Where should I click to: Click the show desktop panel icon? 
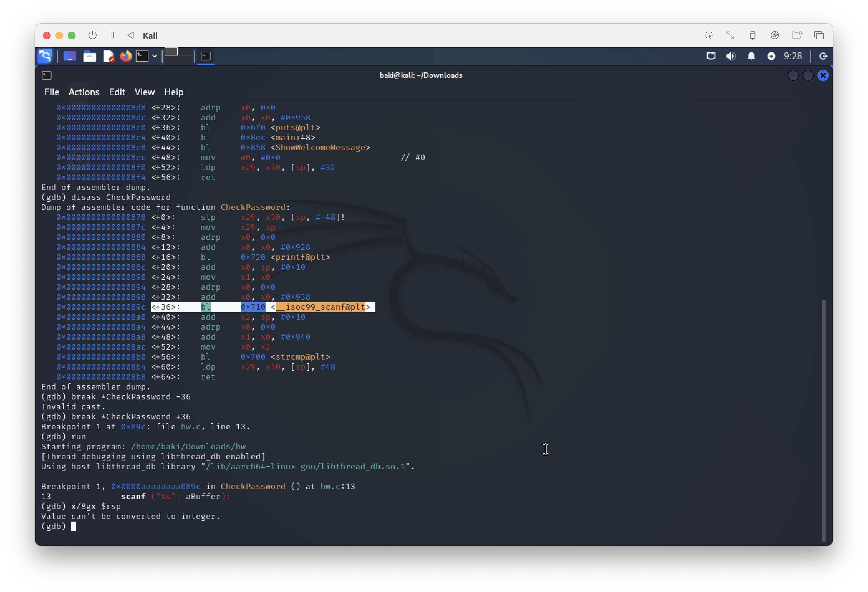[70, 56]
